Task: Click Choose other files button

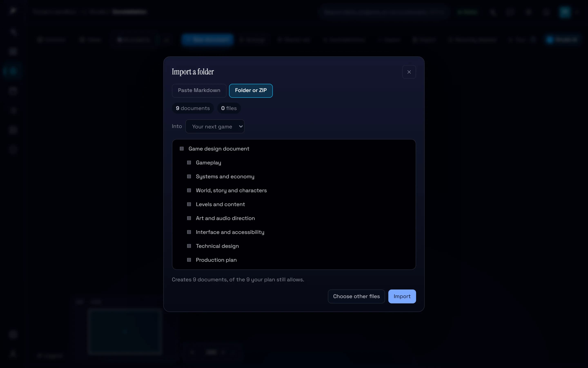Action: pyautogui.click(x=356, y=296)
